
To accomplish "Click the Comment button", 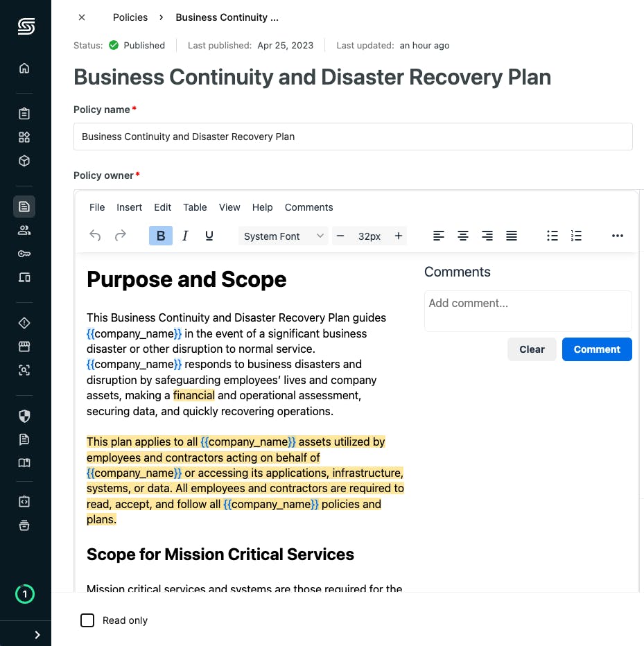I will click(x=597, y=349).
